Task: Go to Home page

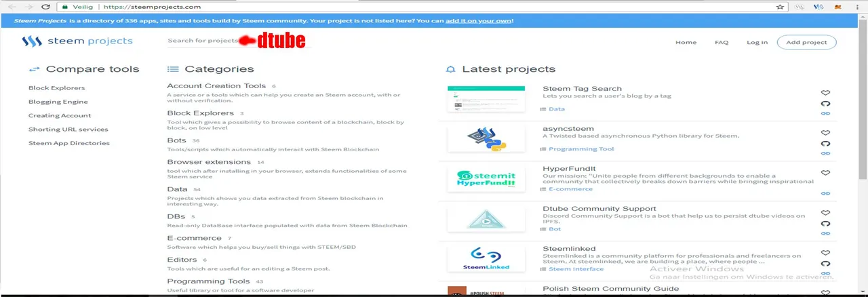Action: click(x=686, y=42)
